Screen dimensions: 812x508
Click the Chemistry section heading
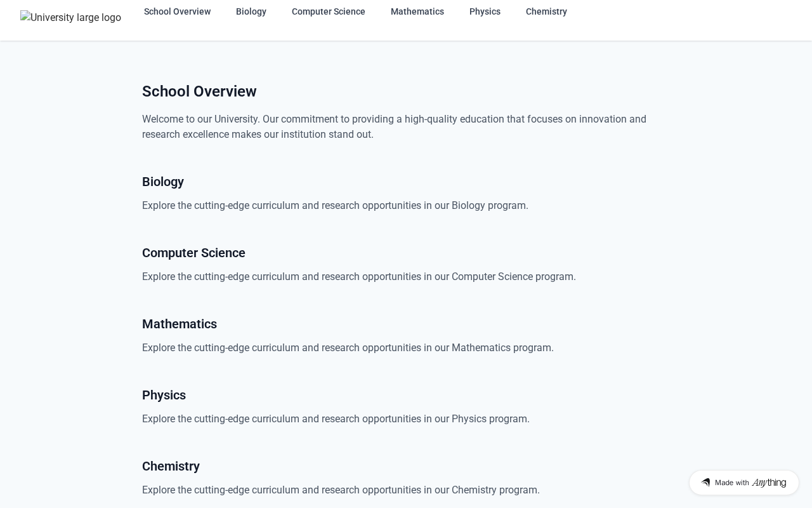click(x=171, y=466)
